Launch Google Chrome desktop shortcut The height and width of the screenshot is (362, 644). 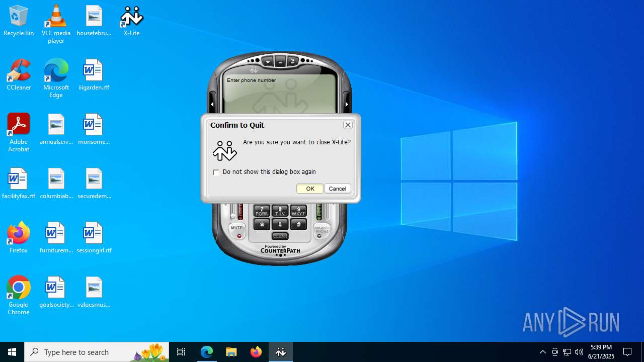click(19, 296)
